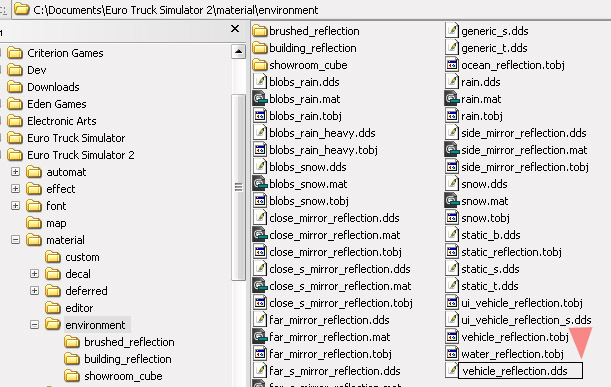Collapse the environment folder node
611x387 pixels.
click(x=34, y=325)
